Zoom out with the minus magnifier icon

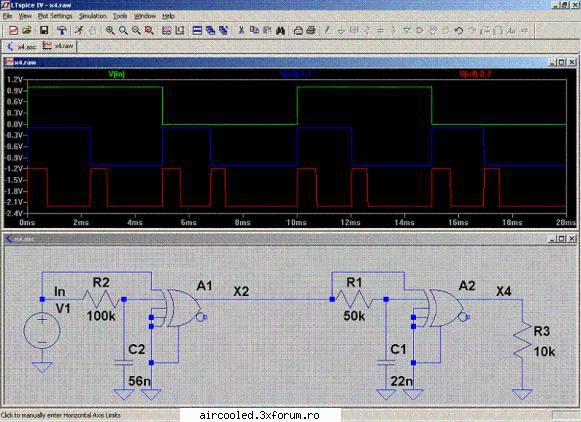point(136,30)
